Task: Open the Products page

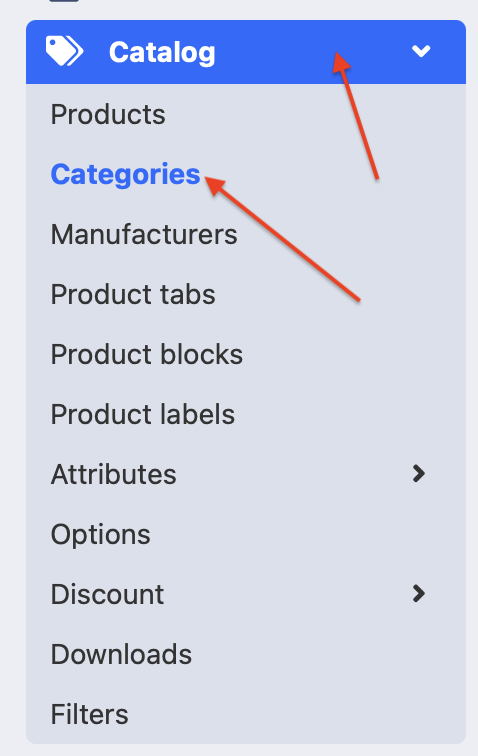Action: pyautogui.click(x=108, y=115)
